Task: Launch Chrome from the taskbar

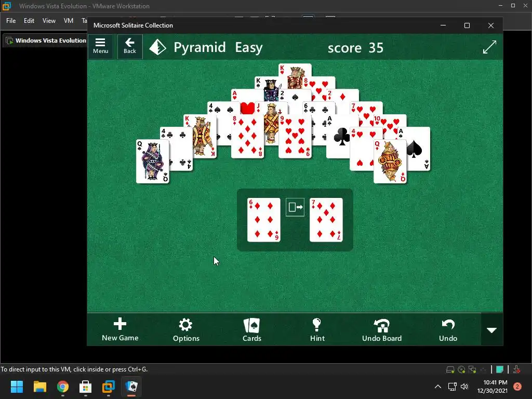Action: pos(63,387)
